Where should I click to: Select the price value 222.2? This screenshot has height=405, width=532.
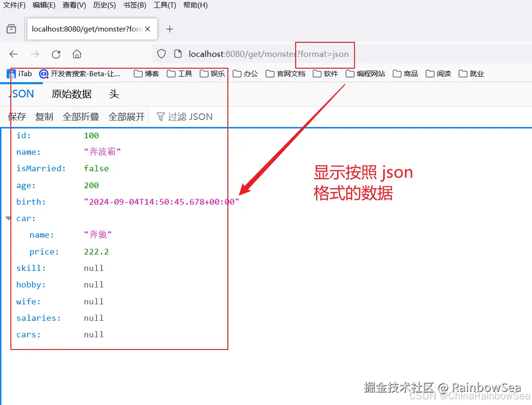pyautogui.click(x=97, y=252)
